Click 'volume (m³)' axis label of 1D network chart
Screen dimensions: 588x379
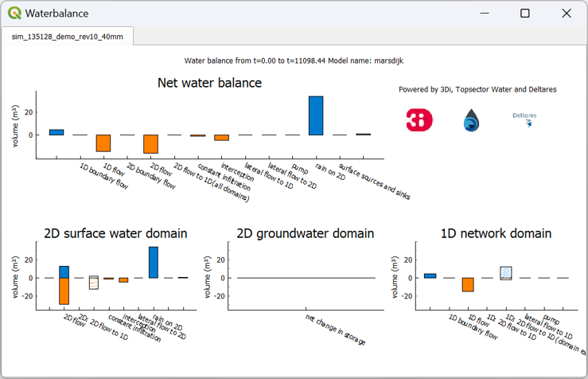tap(394, 277)
